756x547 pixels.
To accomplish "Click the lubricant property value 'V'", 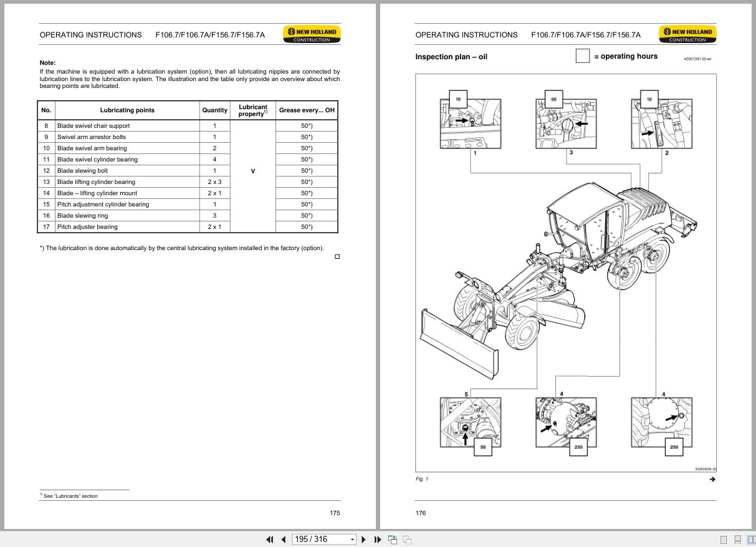I will tap(252, 170).
